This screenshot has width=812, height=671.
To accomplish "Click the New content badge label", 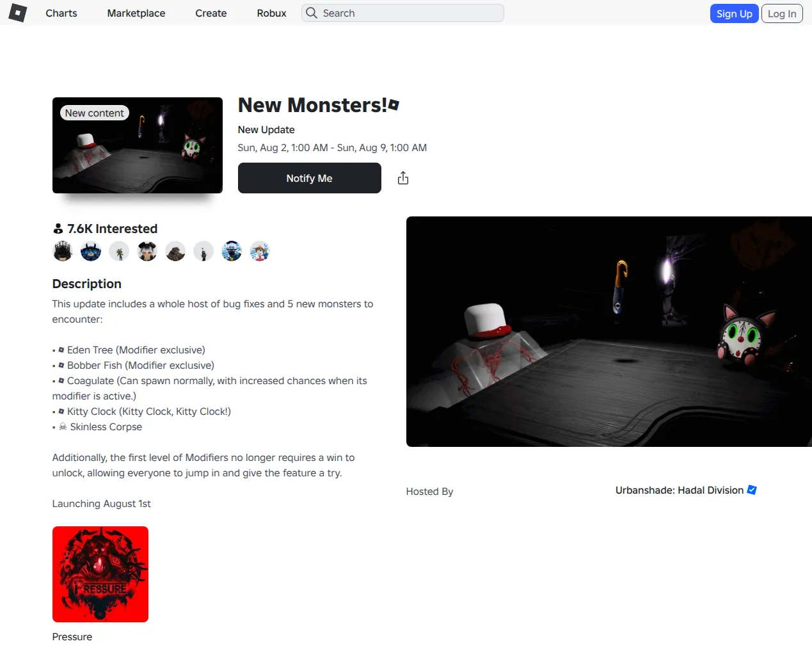I will [95, 113].
